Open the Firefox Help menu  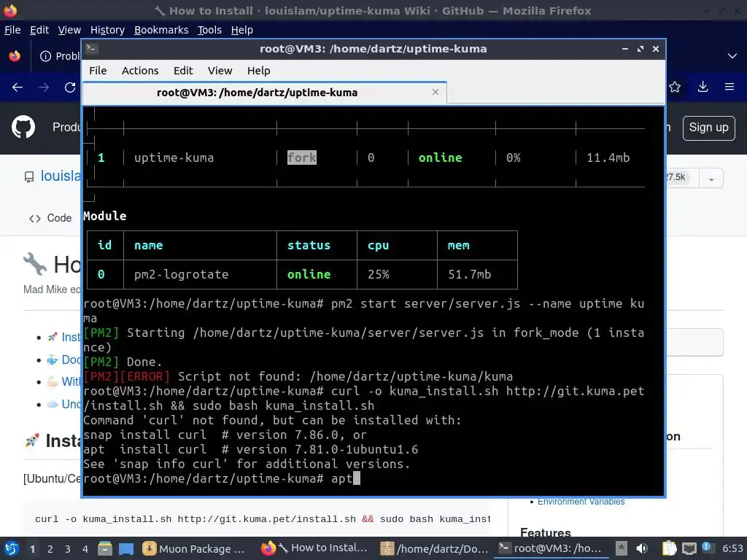(x=242, y=30)
